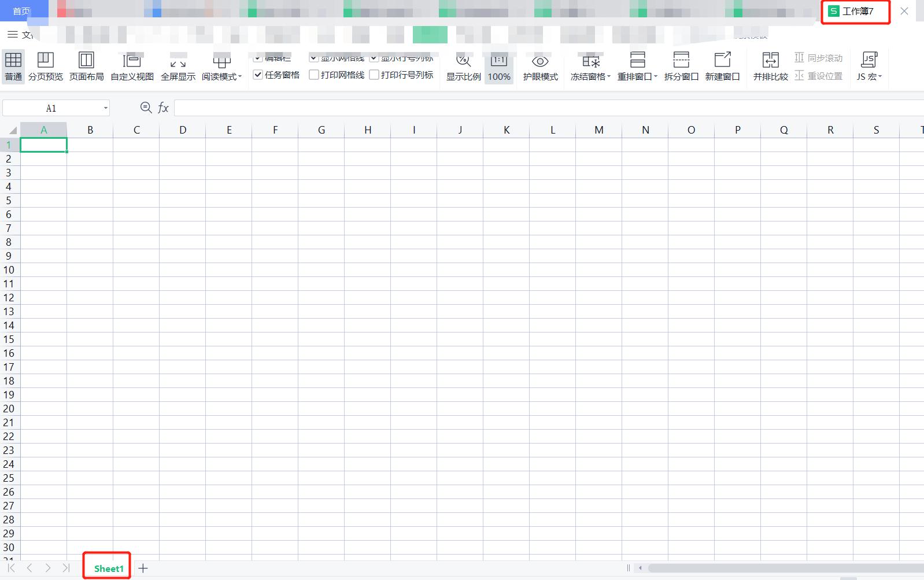Turn on Eye Protection mode (护眼模式)

point(541,67)
